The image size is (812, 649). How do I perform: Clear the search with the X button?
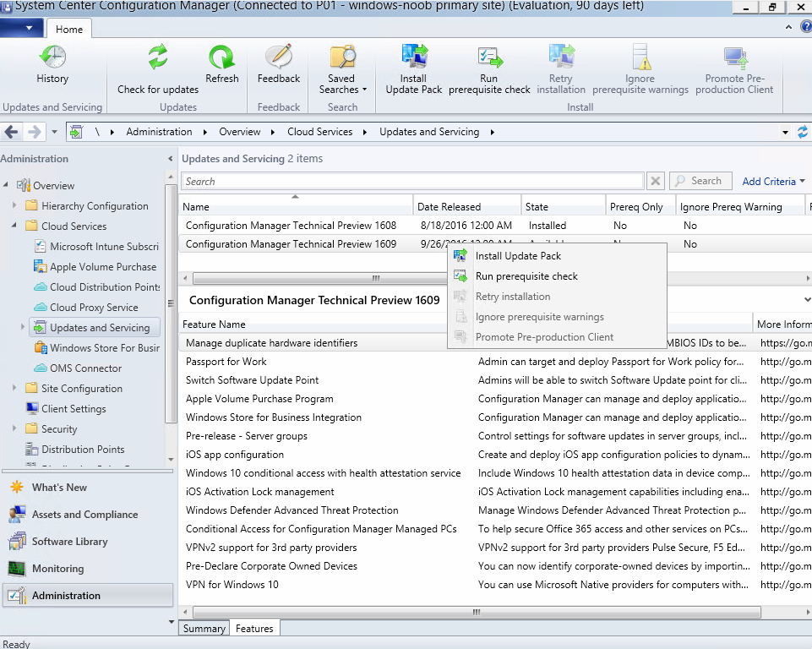655,181
